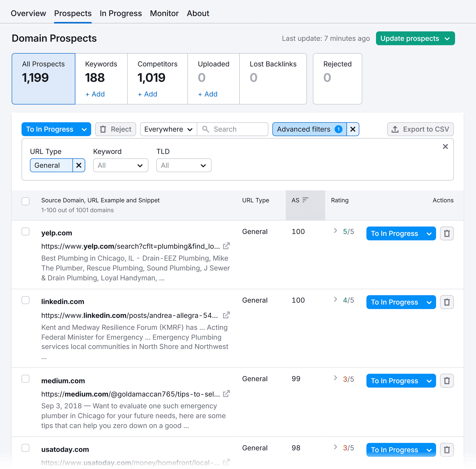Screen dimensions: 476x469
Task: Check the yelp.com row checkbox
Action: coord(25,231)
